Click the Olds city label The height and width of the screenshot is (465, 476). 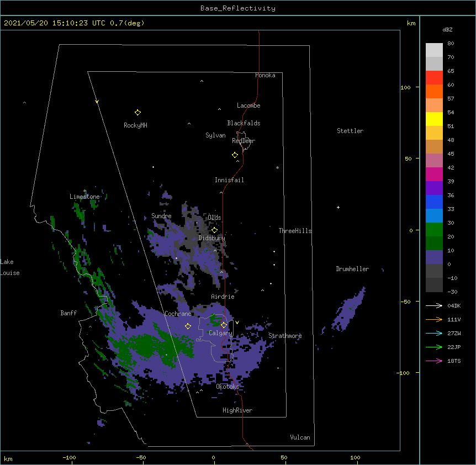click(x=214, y=218)
